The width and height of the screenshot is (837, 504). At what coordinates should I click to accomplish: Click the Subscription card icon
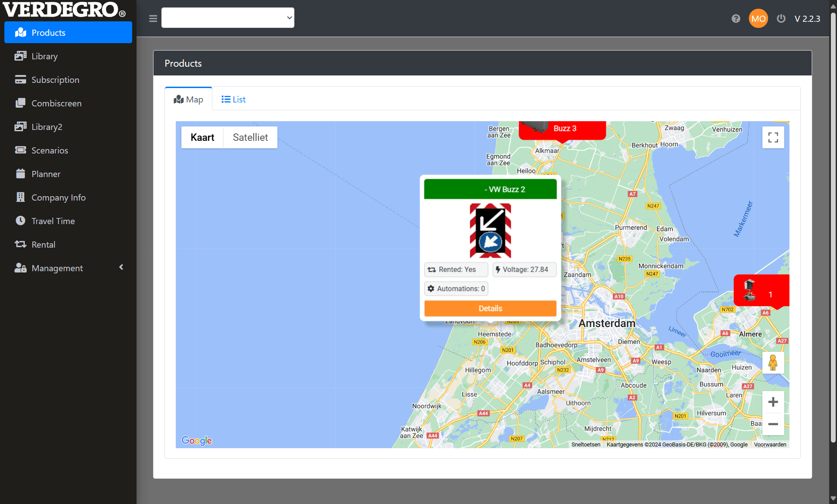click(x=20, y=79)
